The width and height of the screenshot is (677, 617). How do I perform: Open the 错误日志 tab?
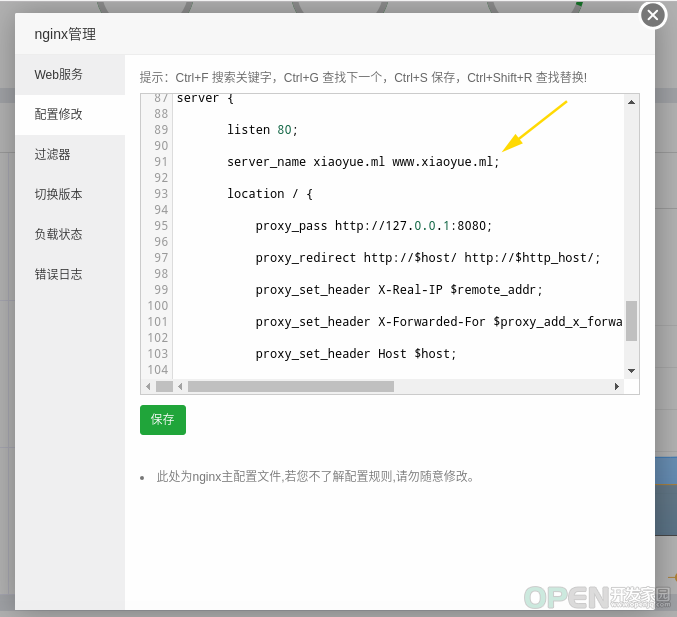pyautogui.click(x=70, y=274)
